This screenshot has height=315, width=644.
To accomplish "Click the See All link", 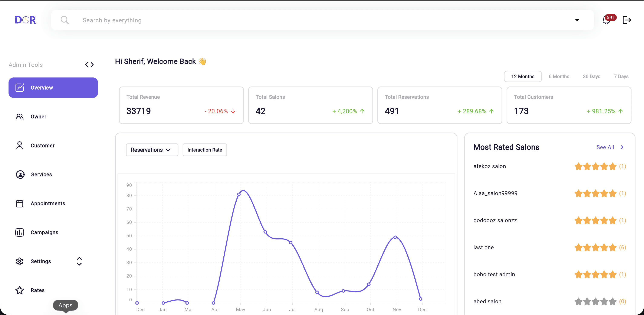I will point(605,147).
